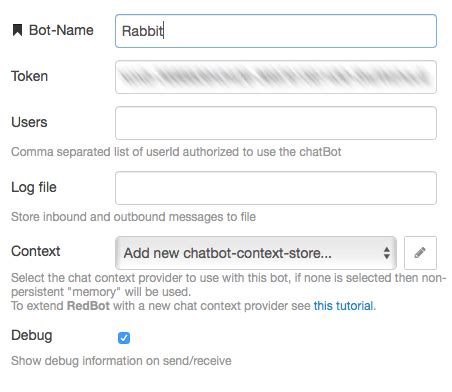452x392 pixels.
Task: Select the Log file input field
Action: click(x=276, y=188)
